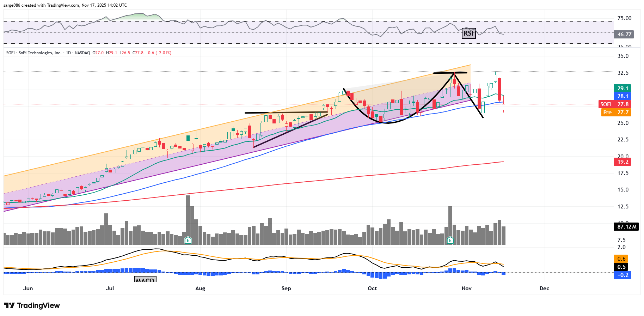Click the Sep label on time axis
Screen dimensions: 644x316
286,288
